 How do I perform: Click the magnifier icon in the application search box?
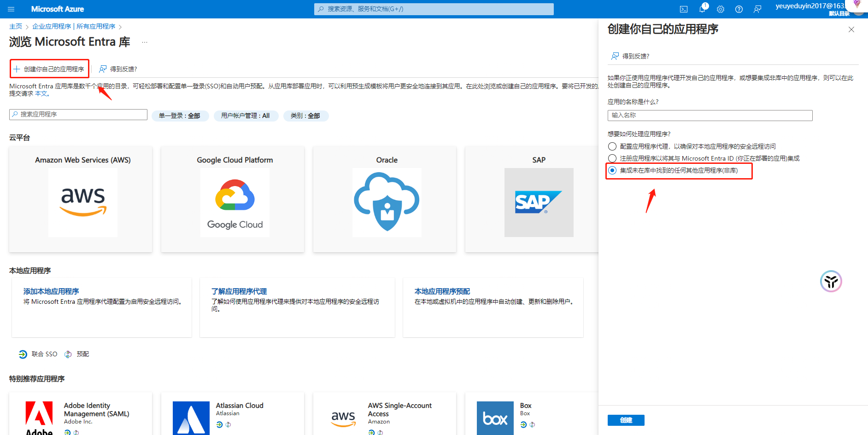coord(15,114)
